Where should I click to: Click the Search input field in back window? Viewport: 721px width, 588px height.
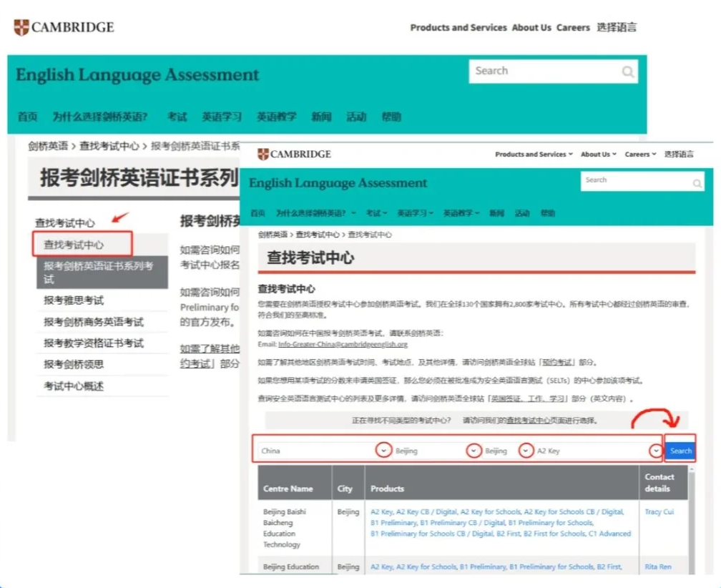tap(544, 72)
